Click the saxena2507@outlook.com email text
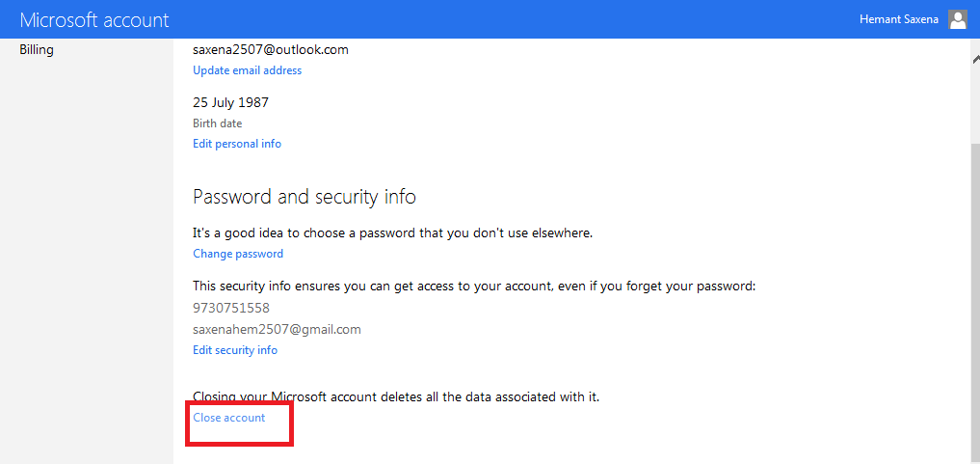This screenshot has width=980, height=464. click(271, 49)
